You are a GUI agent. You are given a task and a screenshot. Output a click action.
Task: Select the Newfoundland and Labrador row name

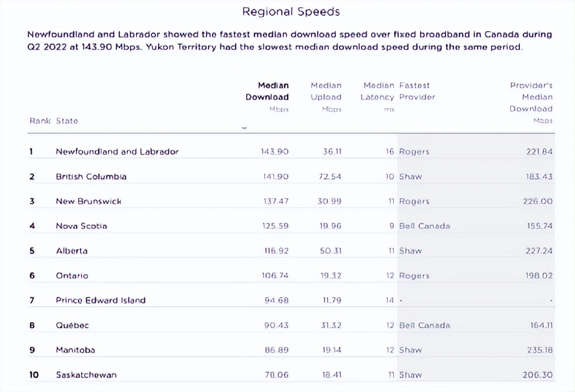coord(117,152)
